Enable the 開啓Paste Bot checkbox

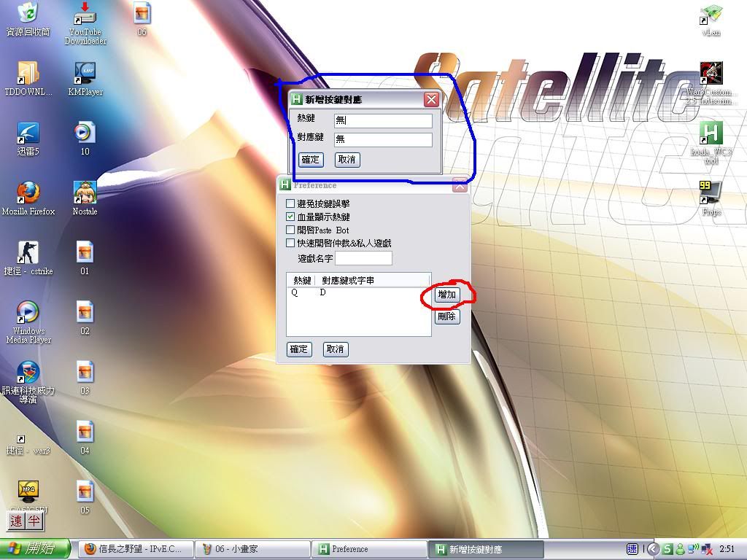pyautogui.click(x=291, y=230)
